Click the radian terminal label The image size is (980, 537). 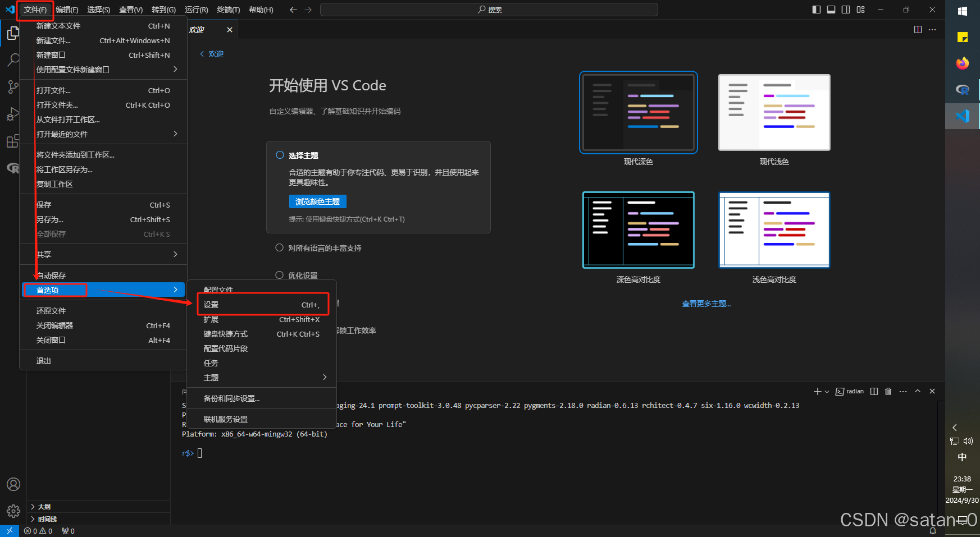pos(850,391)
